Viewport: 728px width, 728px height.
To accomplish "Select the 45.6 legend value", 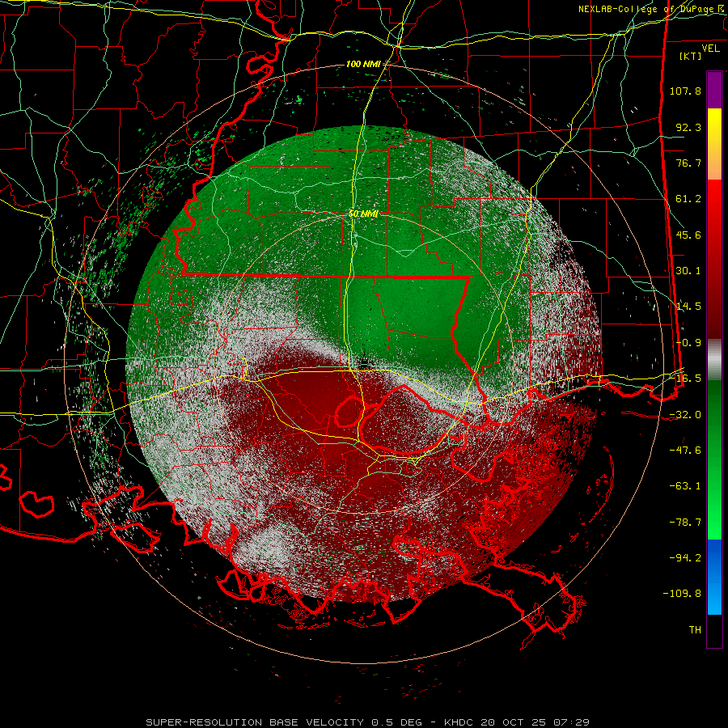I will click(688, 235).
